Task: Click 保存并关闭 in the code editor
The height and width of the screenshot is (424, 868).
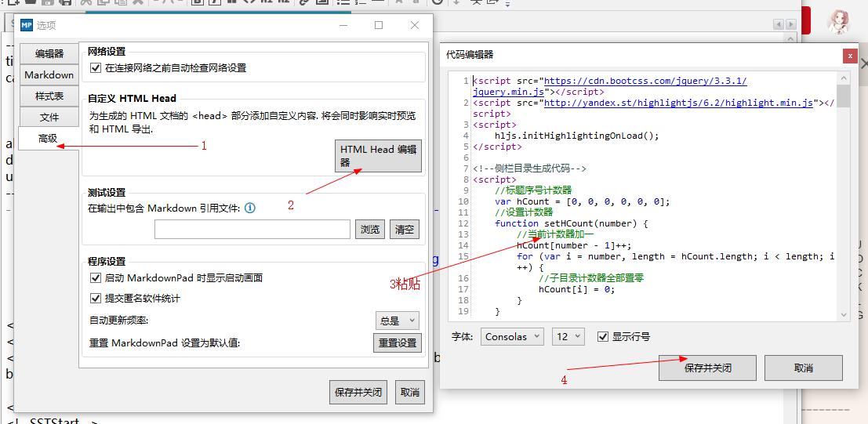Action: coord(707,368)
